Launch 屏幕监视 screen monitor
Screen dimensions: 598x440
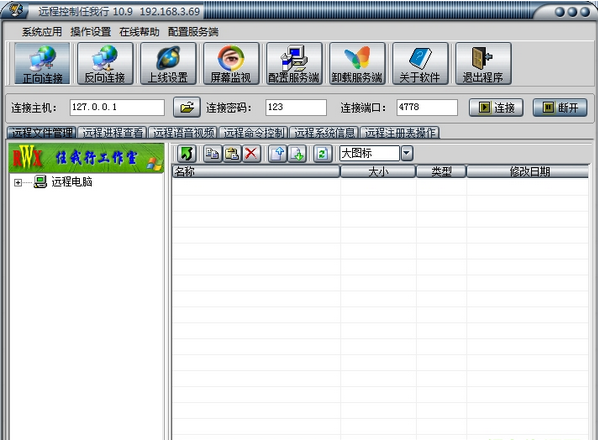pos(231,63)
